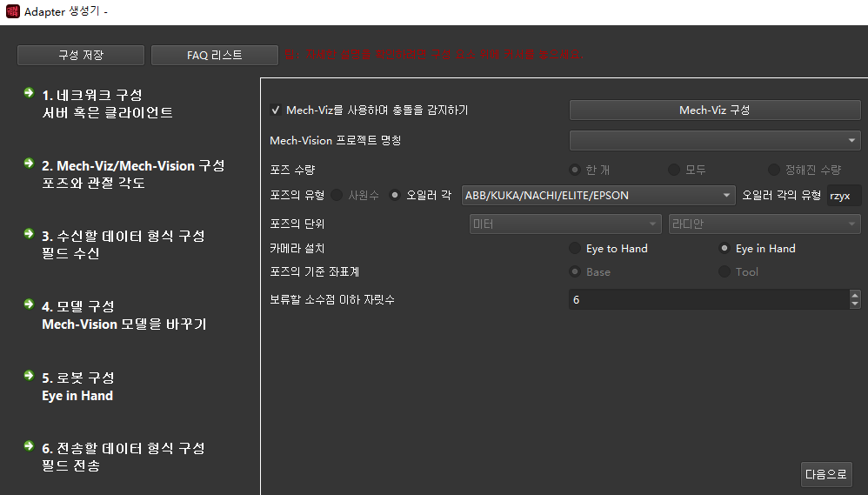
Task: Click the 구성 저장 button
Action: pos(81,56)
